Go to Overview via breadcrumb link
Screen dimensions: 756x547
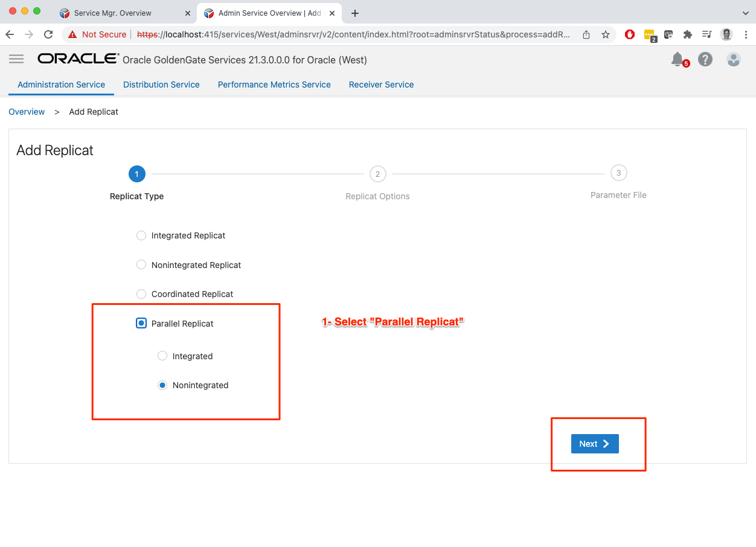pyautogui.click(x=27, y=112)
